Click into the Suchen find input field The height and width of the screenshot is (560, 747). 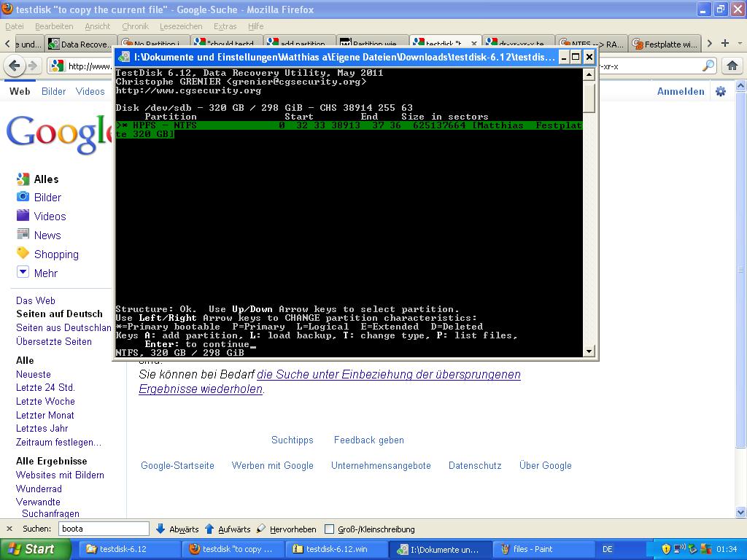tap(104, 529)
